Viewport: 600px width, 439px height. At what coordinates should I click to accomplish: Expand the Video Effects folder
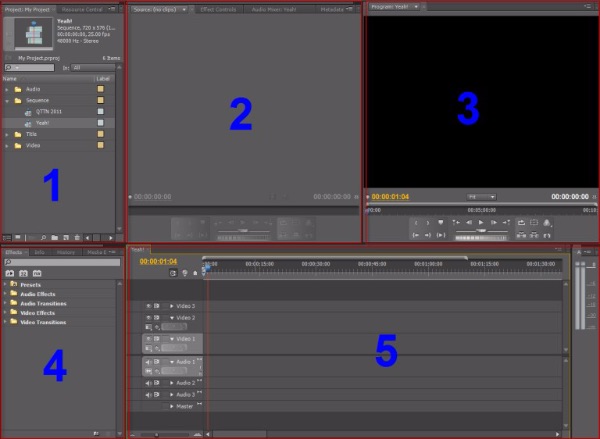5,312
